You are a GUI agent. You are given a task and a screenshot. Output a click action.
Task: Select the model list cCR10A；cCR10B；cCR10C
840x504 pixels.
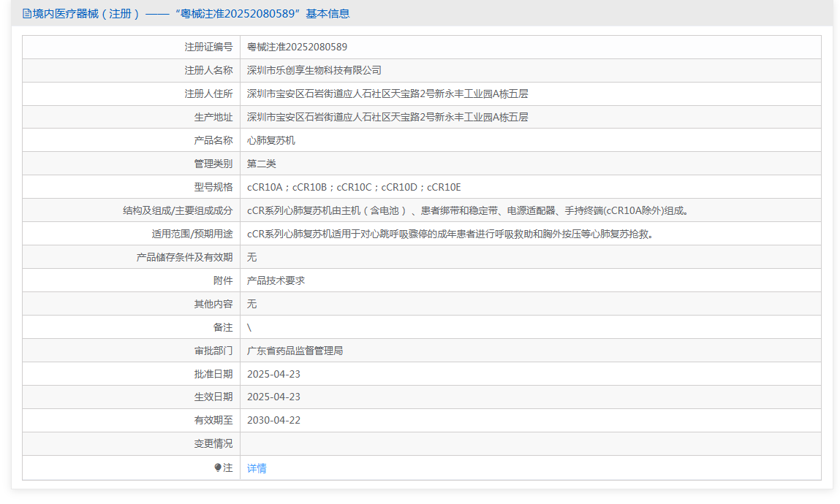coord(309,187)
